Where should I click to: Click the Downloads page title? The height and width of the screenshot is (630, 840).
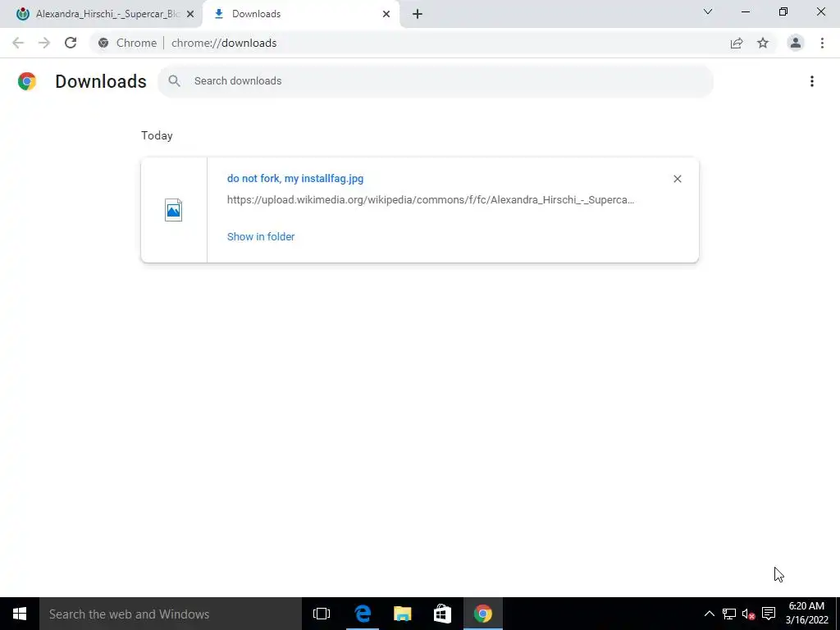[x=101, y=81]
